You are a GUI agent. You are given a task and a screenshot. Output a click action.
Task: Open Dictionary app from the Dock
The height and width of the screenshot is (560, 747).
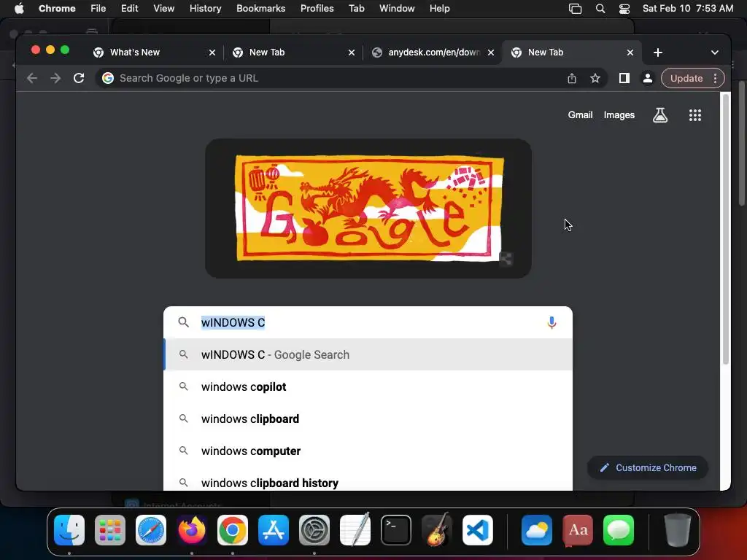(578, 530)
